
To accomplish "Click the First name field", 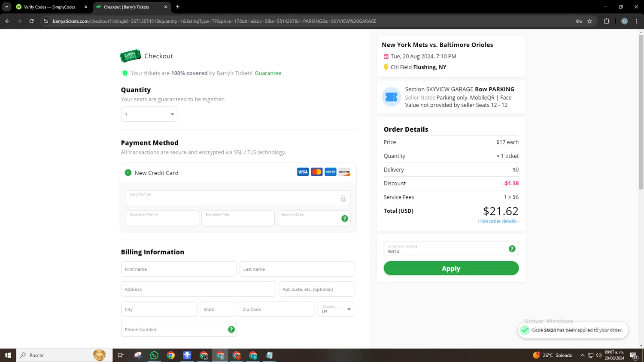I will [x=179, y=269].
